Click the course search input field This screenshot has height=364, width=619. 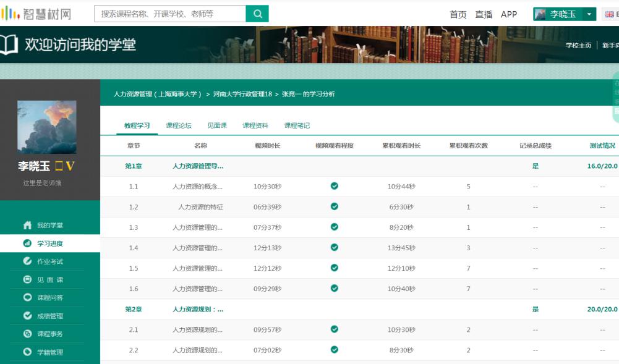tap(169, 14)
